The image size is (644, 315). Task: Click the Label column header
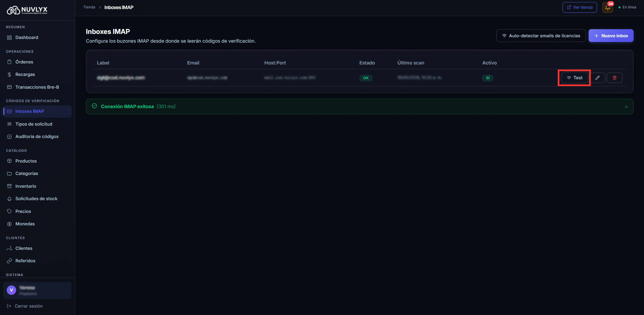[x=103, y=63]
